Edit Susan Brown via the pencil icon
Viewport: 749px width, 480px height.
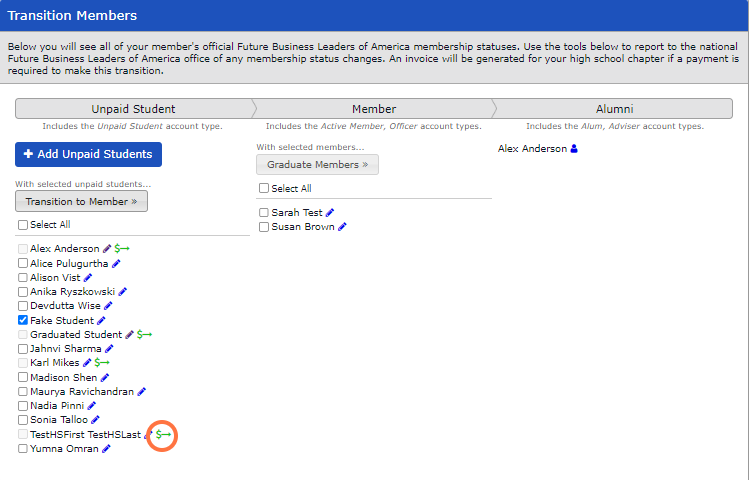click(342, 227)
